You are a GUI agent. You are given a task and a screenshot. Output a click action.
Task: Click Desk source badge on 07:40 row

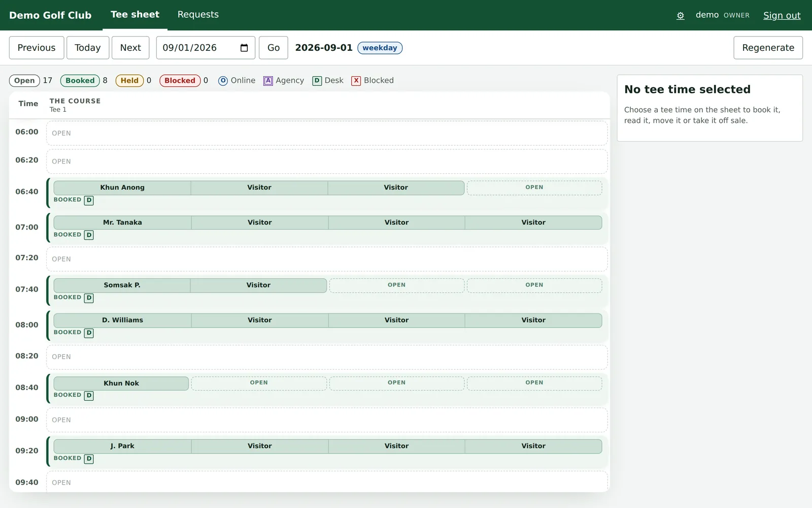click(x=89, y=298)
